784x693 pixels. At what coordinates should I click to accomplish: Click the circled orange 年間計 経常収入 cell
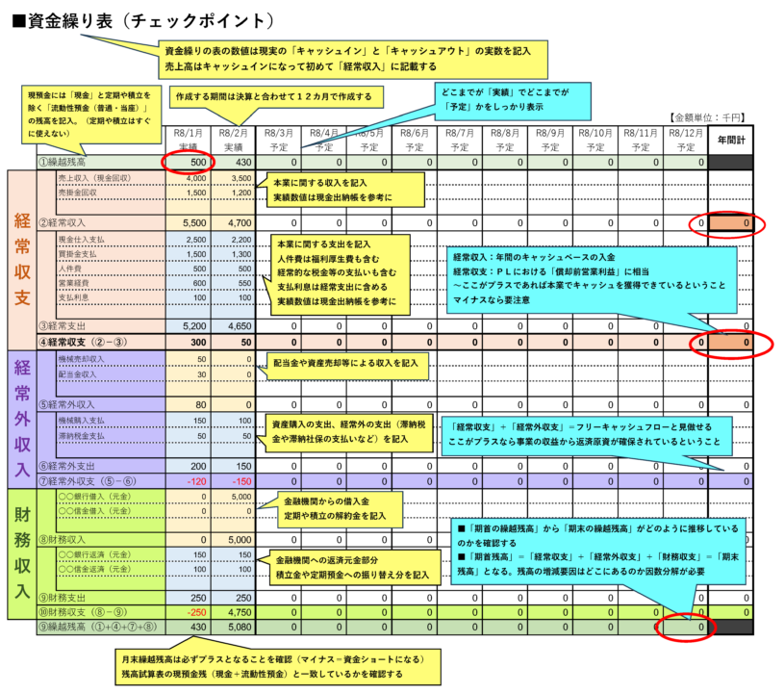732,224
